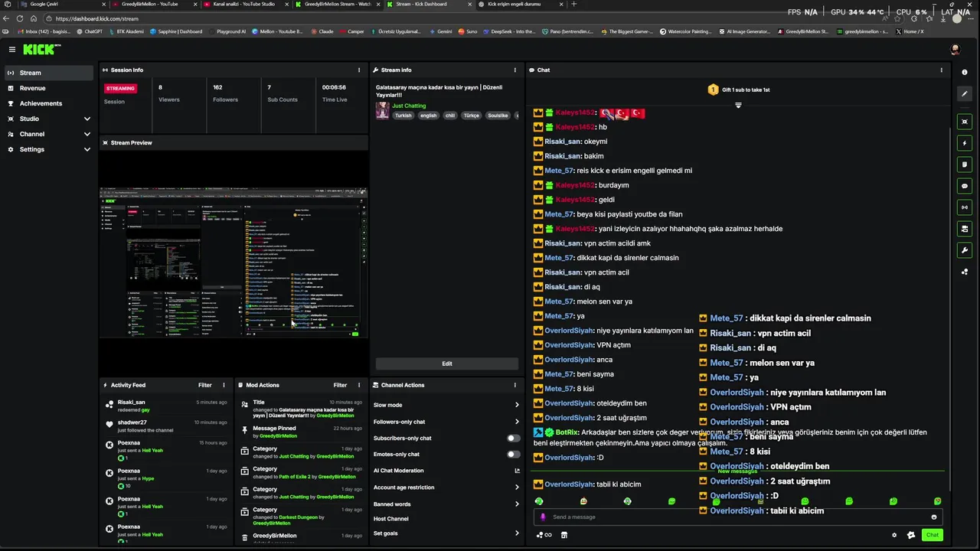Open Followers-only chat options arrow
This screenshot has height=551, width=980.
[517, 422]
